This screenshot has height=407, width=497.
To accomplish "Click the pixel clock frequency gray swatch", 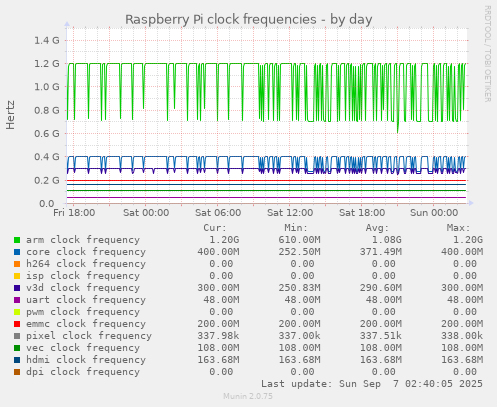I will (17, 336).
